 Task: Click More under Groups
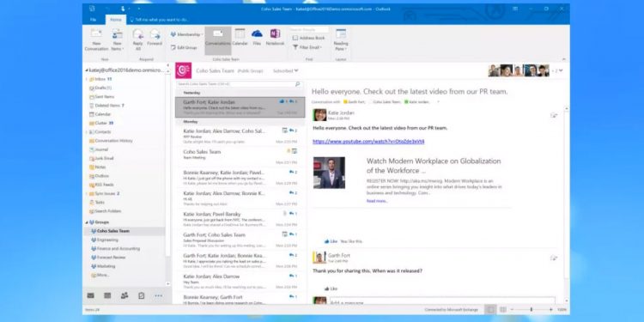[x=100, y=275]
